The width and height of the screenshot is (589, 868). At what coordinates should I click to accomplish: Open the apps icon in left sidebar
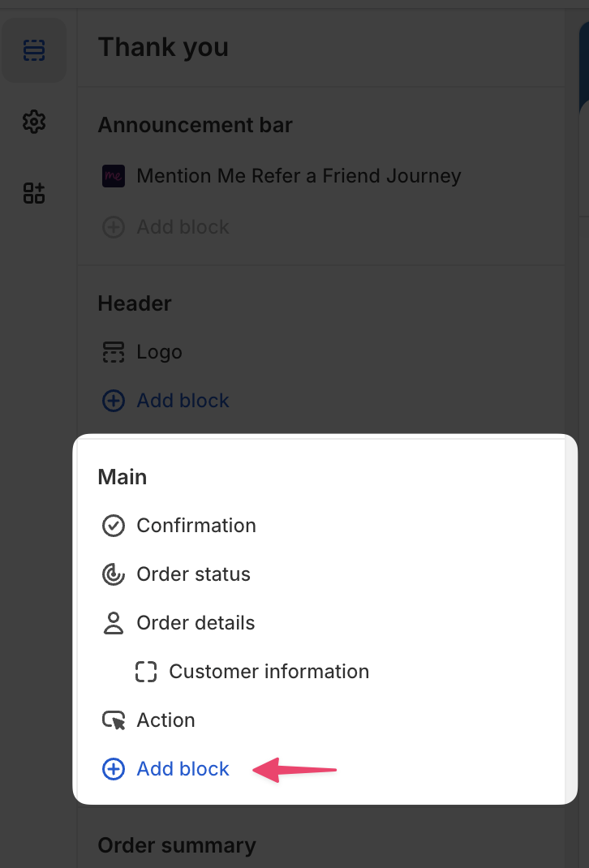[x=33, y=193]
